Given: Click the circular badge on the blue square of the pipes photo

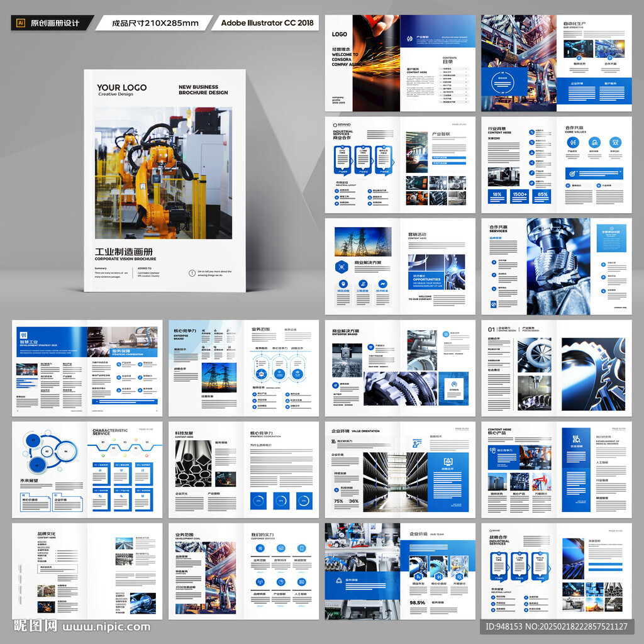Looking at the screenshot, I should 502,84.
